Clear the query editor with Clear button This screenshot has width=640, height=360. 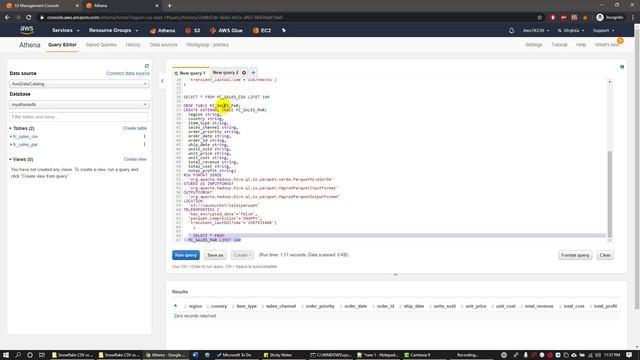point(605,255)
